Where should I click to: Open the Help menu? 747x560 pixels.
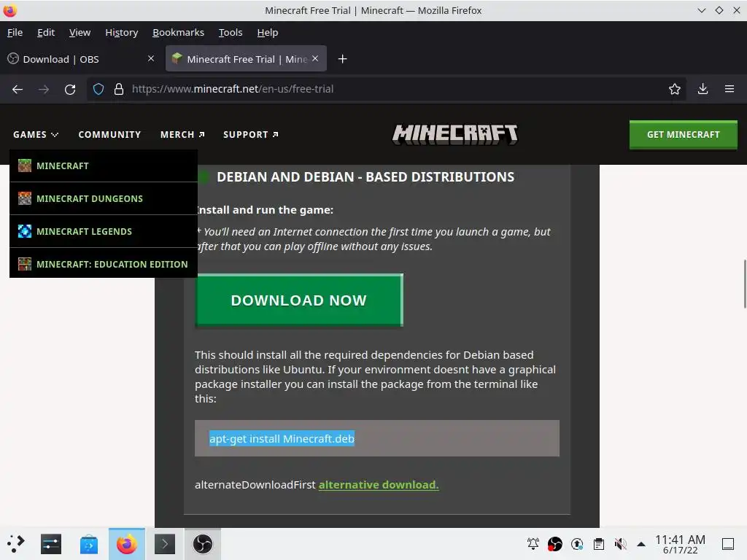267,32
